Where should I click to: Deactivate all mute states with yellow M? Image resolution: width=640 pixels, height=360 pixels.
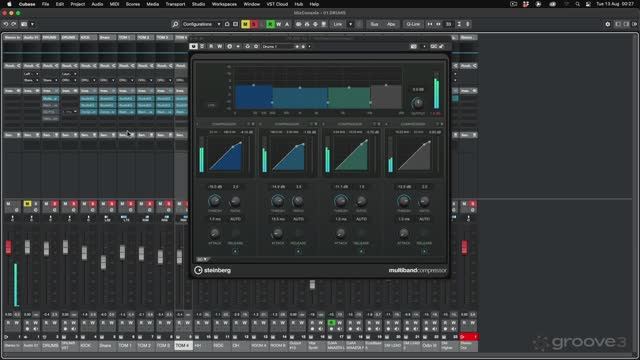245,24
